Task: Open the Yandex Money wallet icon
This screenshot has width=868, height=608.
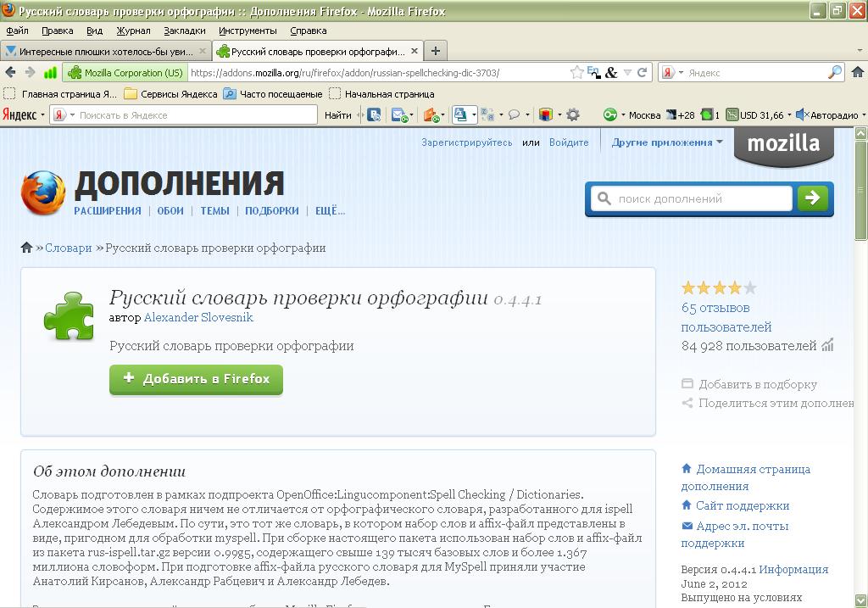Action: (x=431, y=114)
